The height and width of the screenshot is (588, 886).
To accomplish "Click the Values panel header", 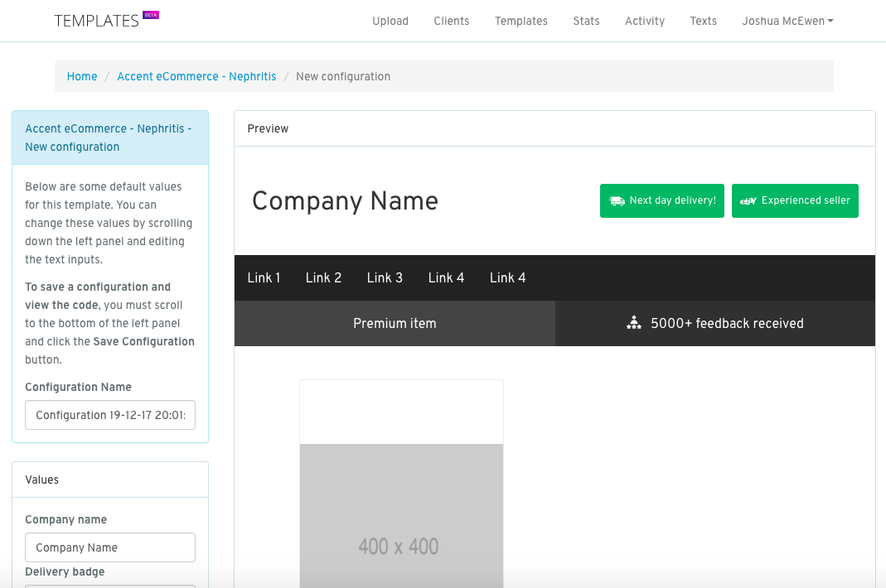I will coord(110,480).
